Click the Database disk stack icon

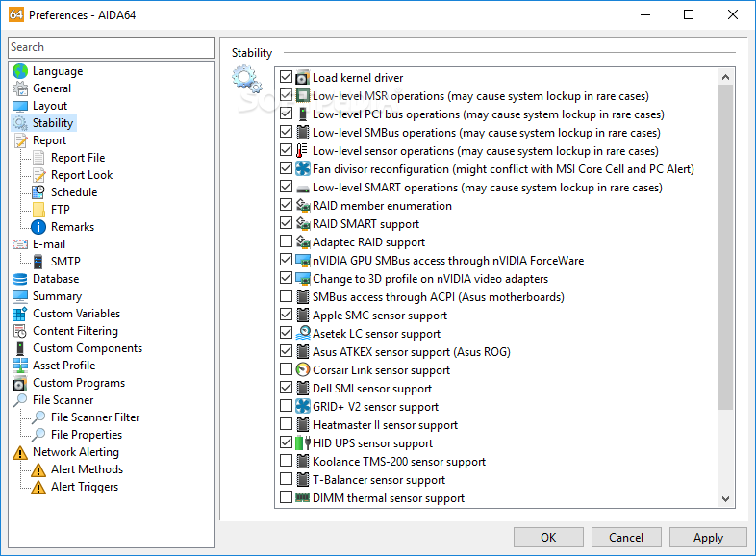(20, 279)
